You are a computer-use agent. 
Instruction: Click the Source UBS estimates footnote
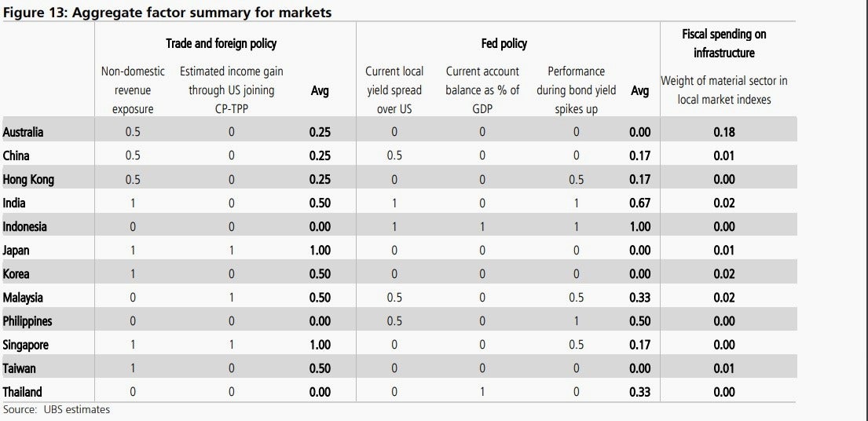click(x=57, y=410)
